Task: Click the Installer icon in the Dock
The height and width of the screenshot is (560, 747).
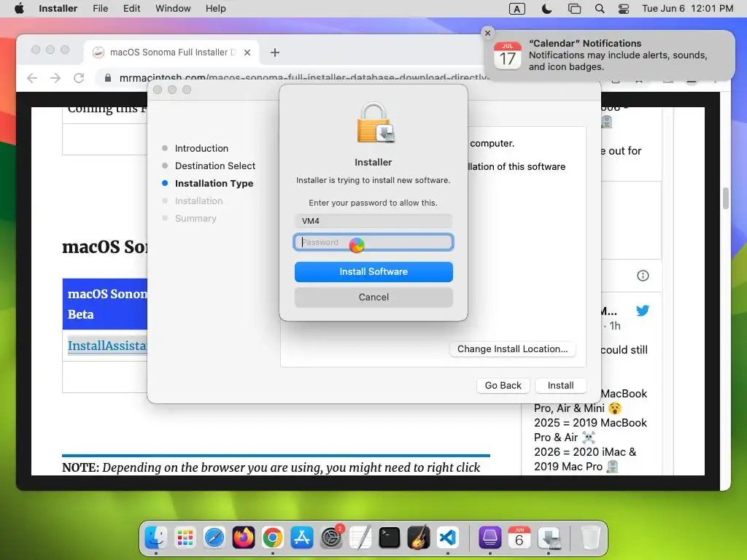Action: 549,537
